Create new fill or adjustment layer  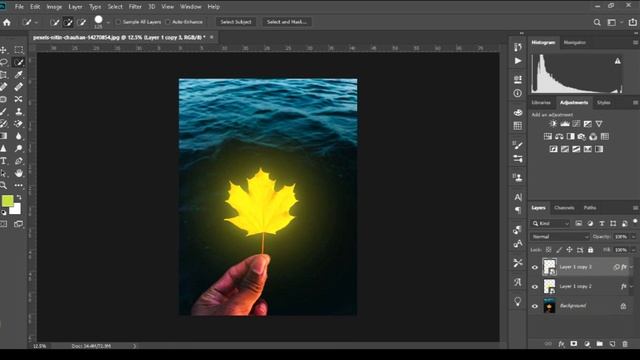[x=587, y=344]
